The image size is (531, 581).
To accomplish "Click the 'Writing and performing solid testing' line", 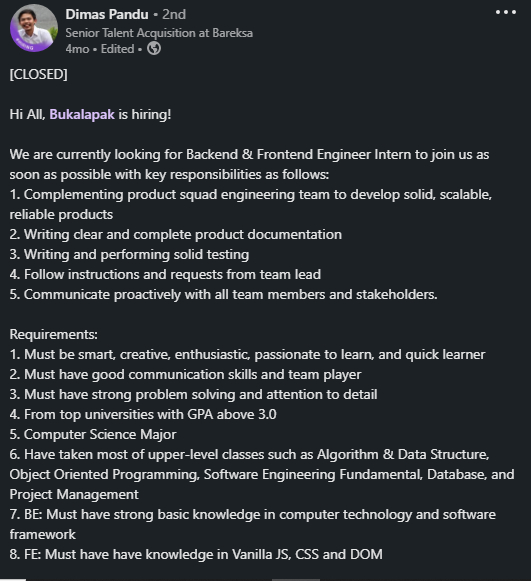I will coord(129,254).
